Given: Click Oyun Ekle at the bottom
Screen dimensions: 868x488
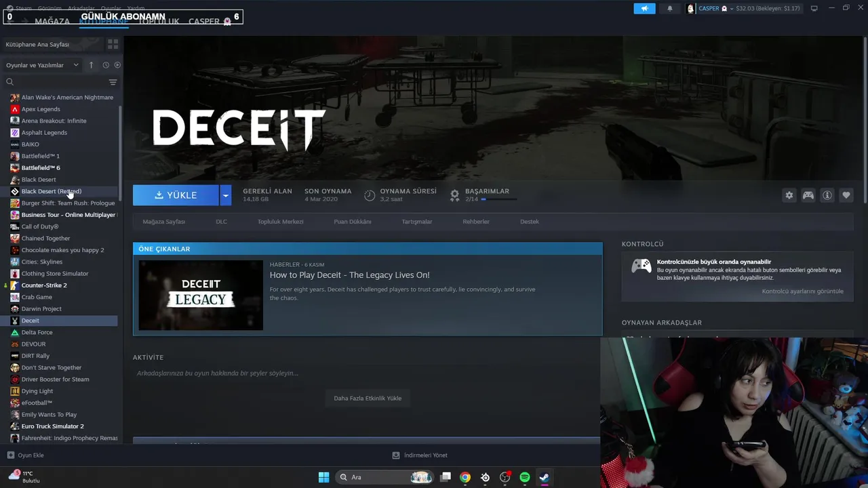Looking at the screenshot, I should (x=26, y=455).
